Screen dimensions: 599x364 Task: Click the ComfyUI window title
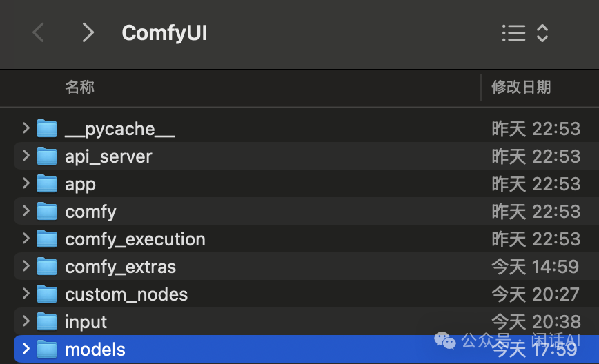coord(164,32)
